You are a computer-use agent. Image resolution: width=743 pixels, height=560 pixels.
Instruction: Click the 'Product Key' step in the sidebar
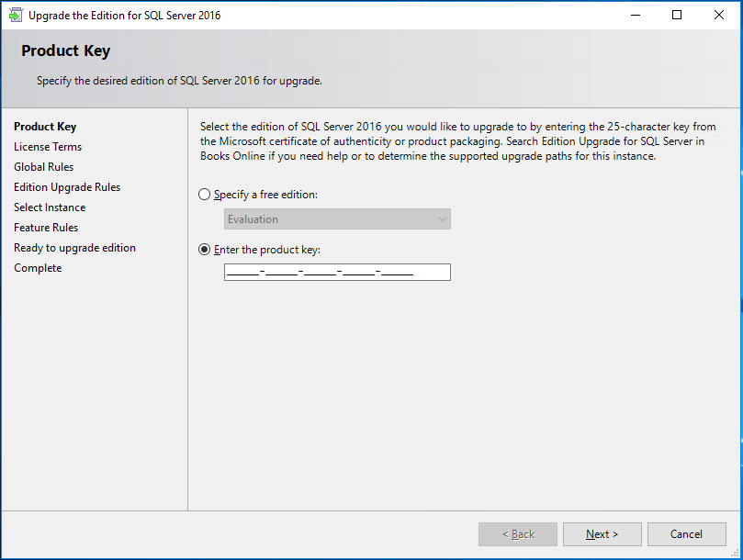(44, 126)
